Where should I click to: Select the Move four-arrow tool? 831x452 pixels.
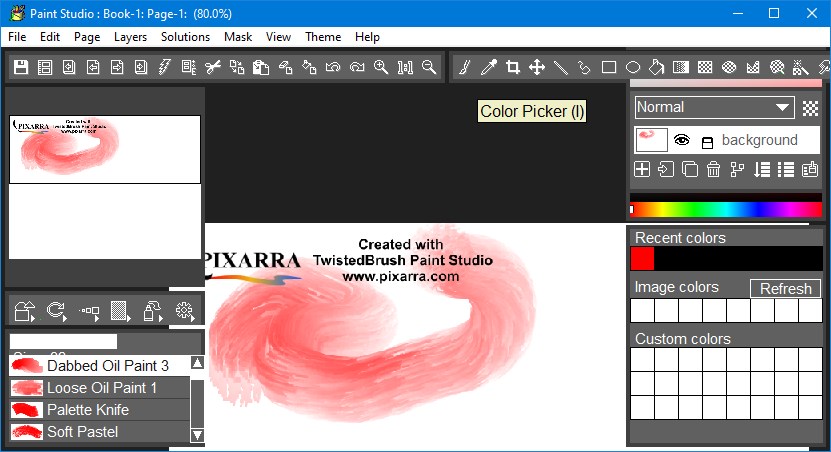click(537, 67)
